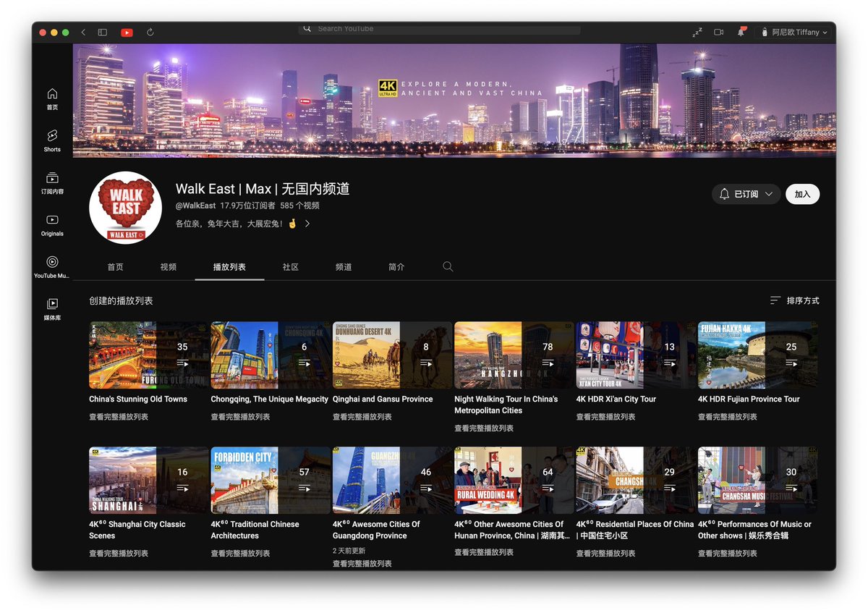Open the notifications bell in the top bar
Screen dimensions: 868x613
[x=741, y=33]
